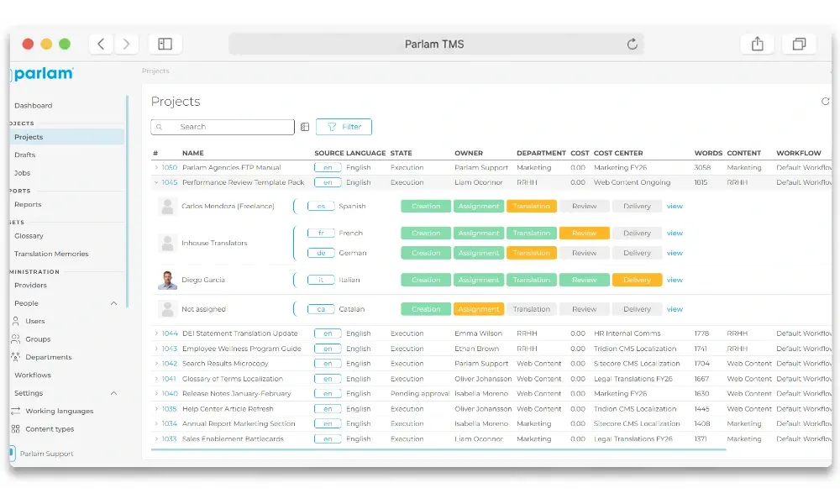The image size is (840, 504).
Task: Open the browser share icon
Action: 757,44
